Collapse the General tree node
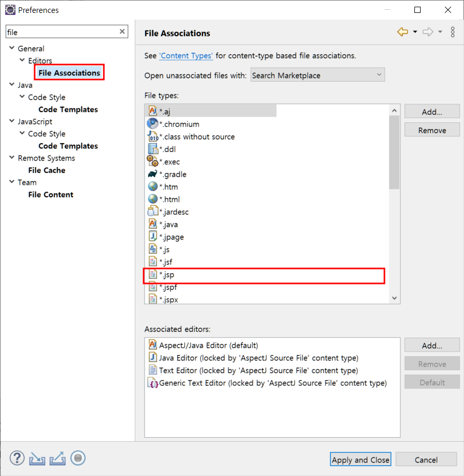 12,48
